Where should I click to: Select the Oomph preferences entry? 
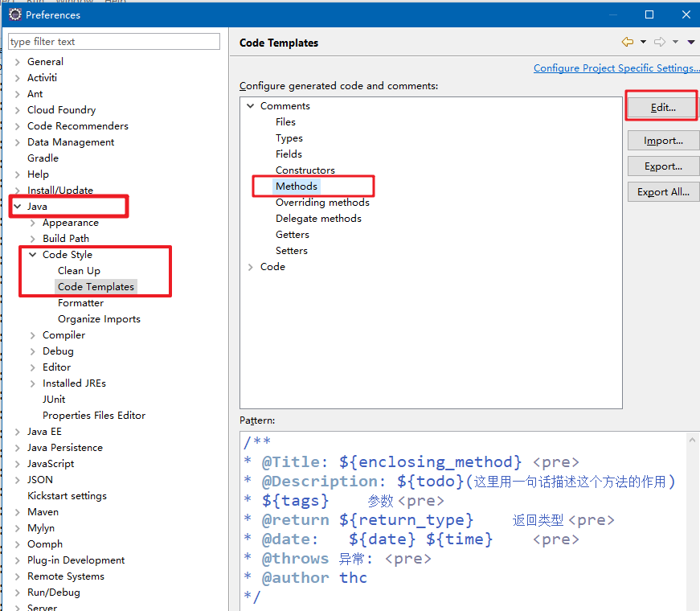pyautogui.click(x=45, y=544)
